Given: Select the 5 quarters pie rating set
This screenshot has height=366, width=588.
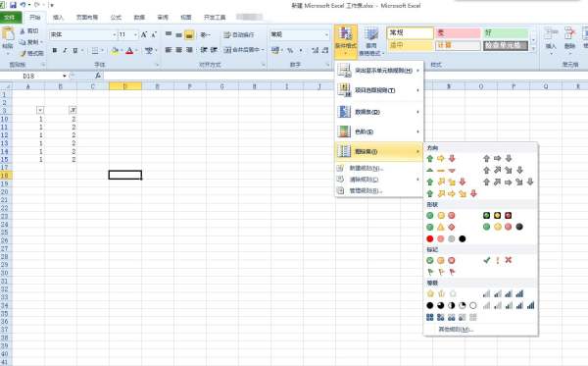Looking at the screenshot, I should point(452,305).
